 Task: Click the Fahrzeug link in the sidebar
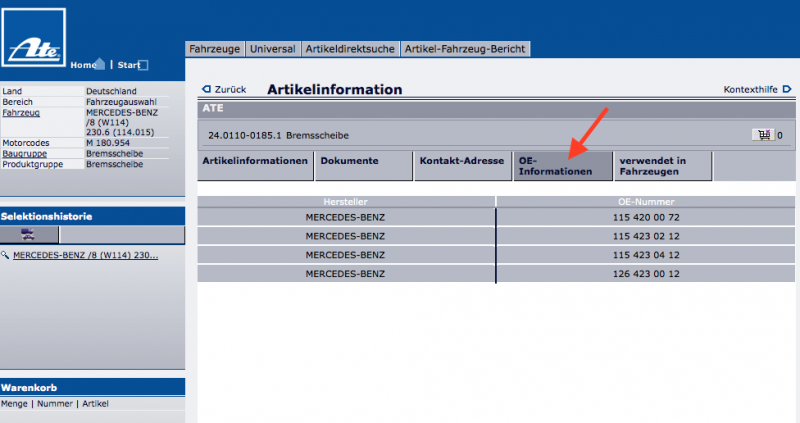[21, 113]
